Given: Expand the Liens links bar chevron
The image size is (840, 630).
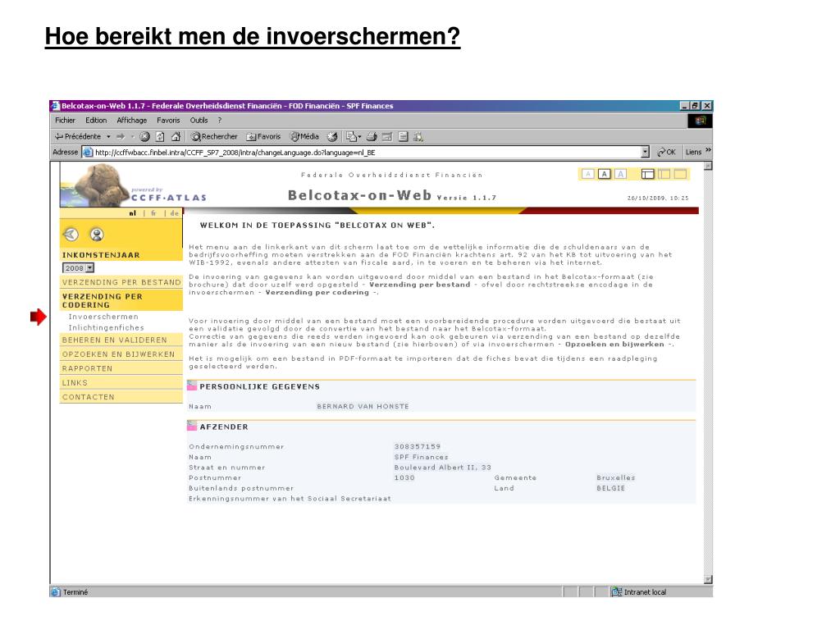Looking at the screenshot, I should 708,151.
